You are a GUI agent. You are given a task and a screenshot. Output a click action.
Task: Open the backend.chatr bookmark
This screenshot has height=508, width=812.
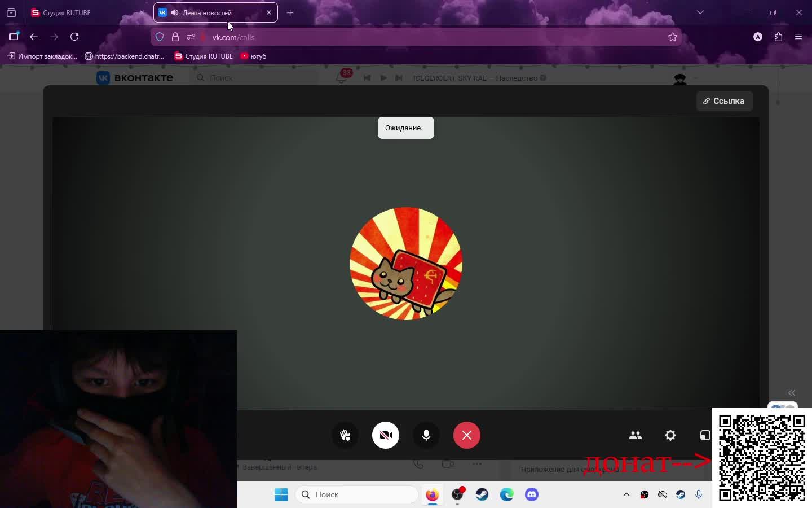tap(125, 56)
